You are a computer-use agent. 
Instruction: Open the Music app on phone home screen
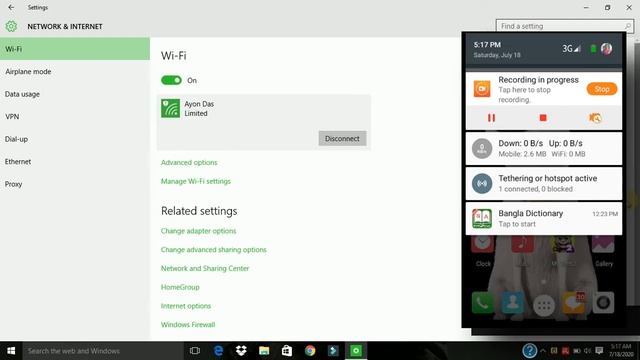(522, 244)
